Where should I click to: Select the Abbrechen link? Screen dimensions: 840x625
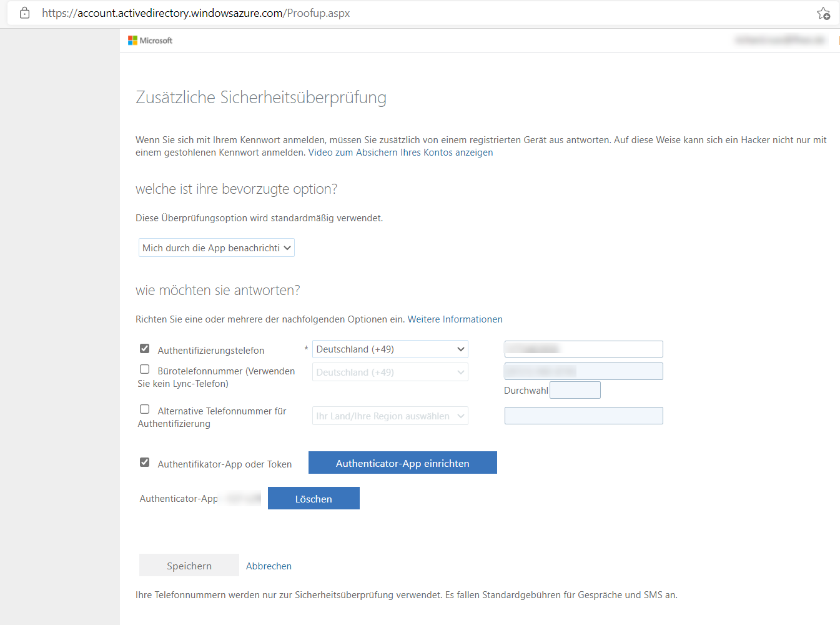click(x=269, y=566)
